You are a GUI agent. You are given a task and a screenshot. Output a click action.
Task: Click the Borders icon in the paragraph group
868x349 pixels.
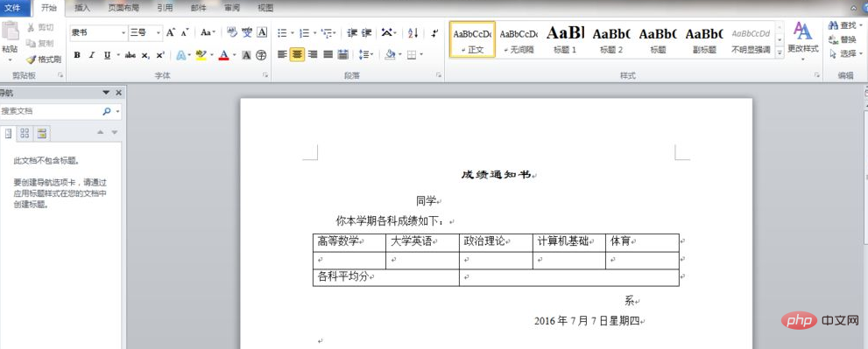point(412,54)
